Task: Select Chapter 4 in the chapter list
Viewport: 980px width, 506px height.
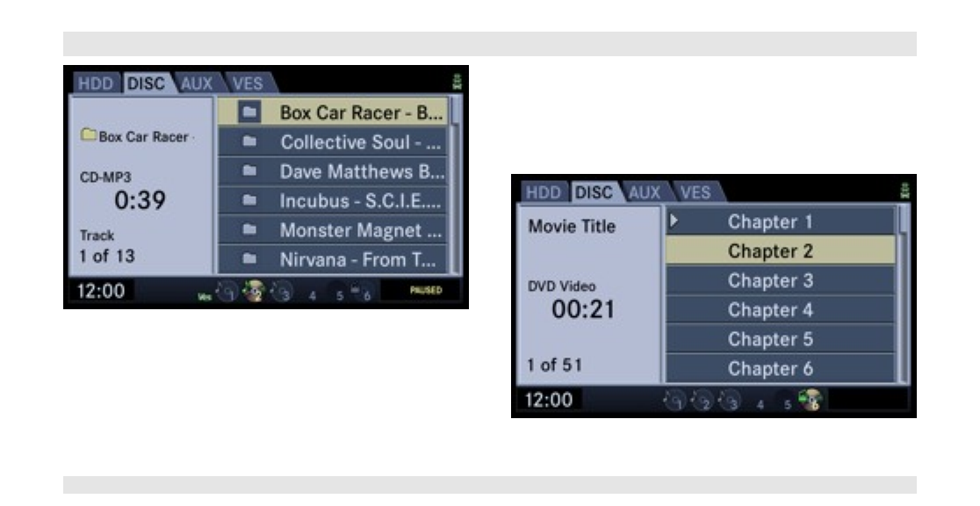Action: [781, 309]
